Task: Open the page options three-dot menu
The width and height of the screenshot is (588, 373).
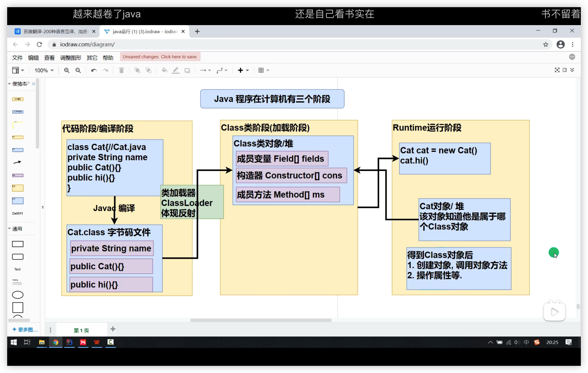Action: pos(50,330)
